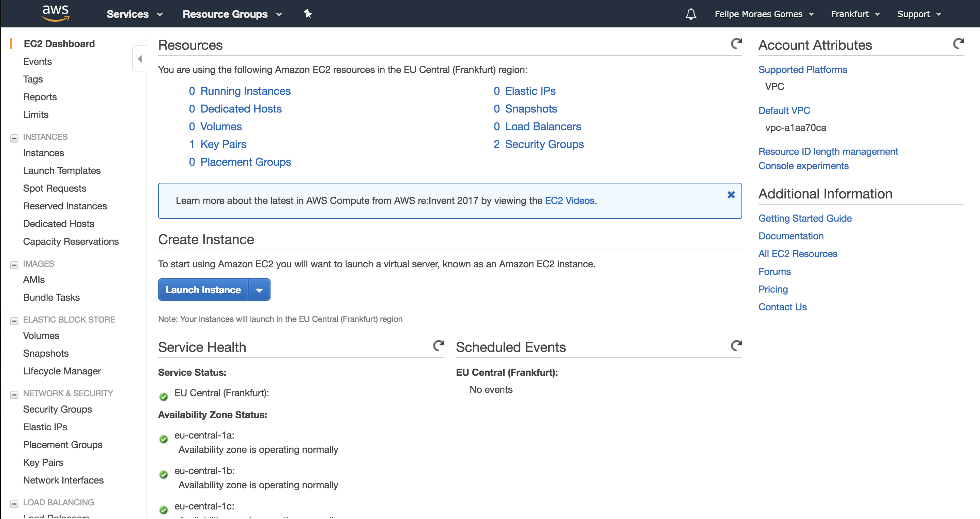Open Spot Requests in the sidebar
980x519 pixels.
(55, 188)
